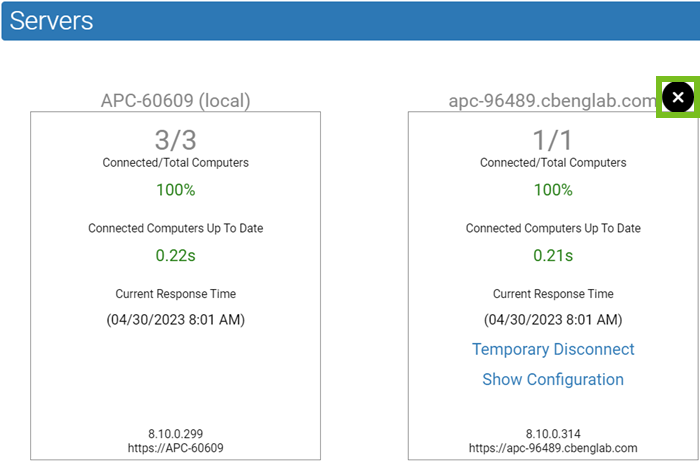Click the 0.22s response time value

coord(176,255)
